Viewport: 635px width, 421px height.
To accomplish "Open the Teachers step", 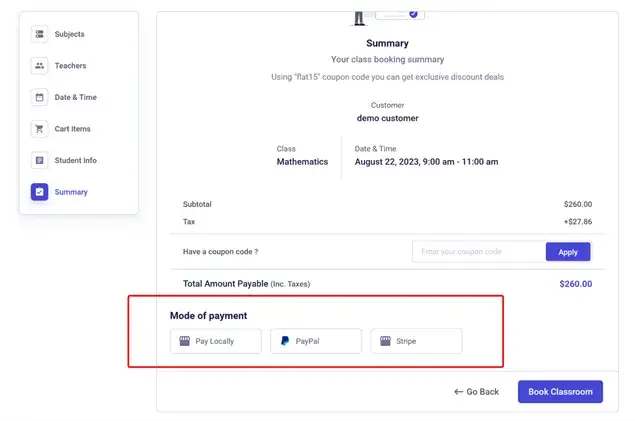I will point(70,66).
